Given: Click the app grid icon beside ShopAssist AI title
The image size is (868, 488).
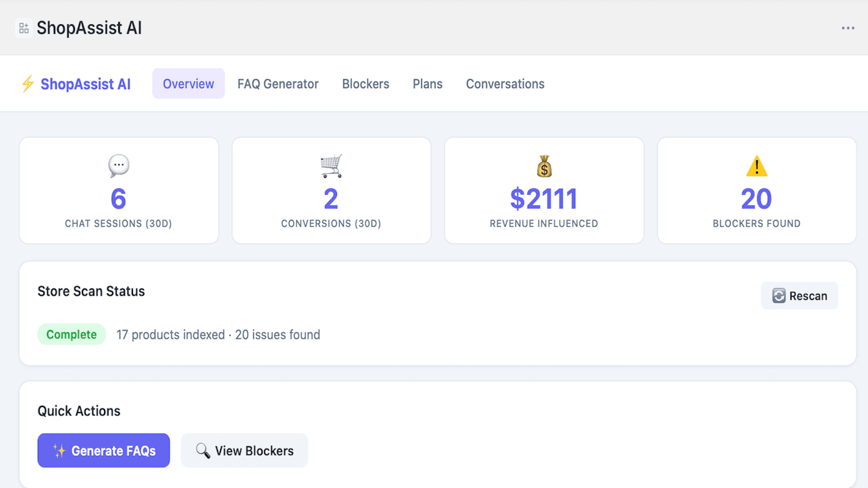Looking at the screenshot, I should [x=24, y=28].
